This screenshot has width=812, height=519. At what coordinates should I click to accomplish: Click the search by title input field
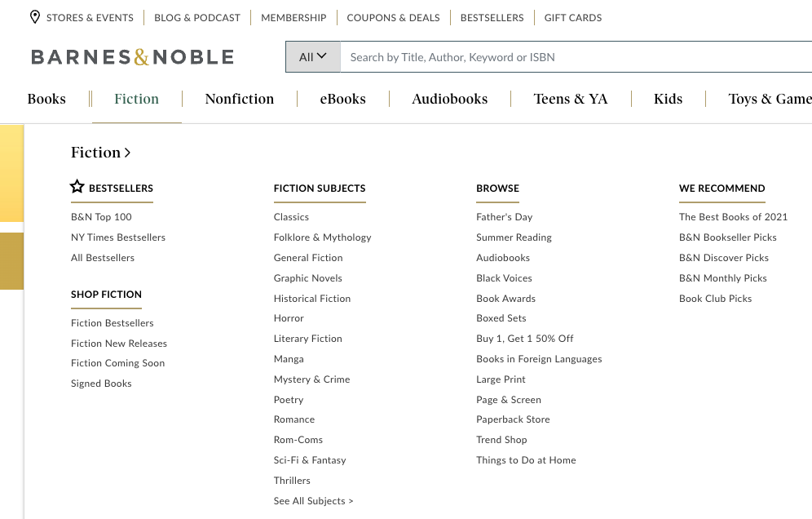(571, 57)
